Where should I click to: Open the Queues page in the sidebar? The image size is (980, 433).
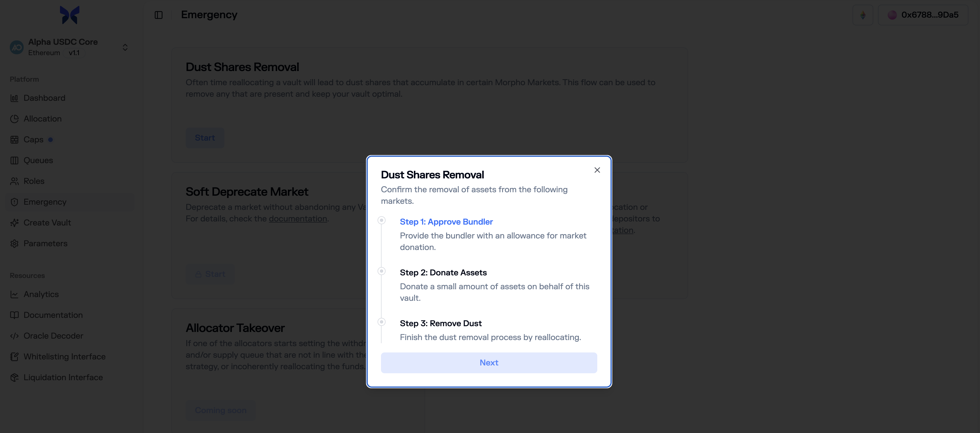click(x=38, y=160)
